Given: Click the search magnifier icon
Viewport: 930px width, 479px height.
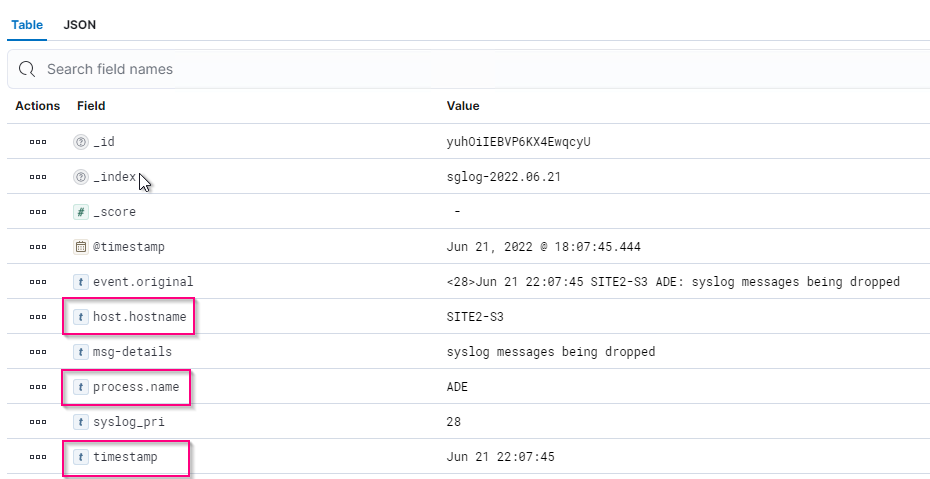Looking at the screenshot, I should 27,69.
